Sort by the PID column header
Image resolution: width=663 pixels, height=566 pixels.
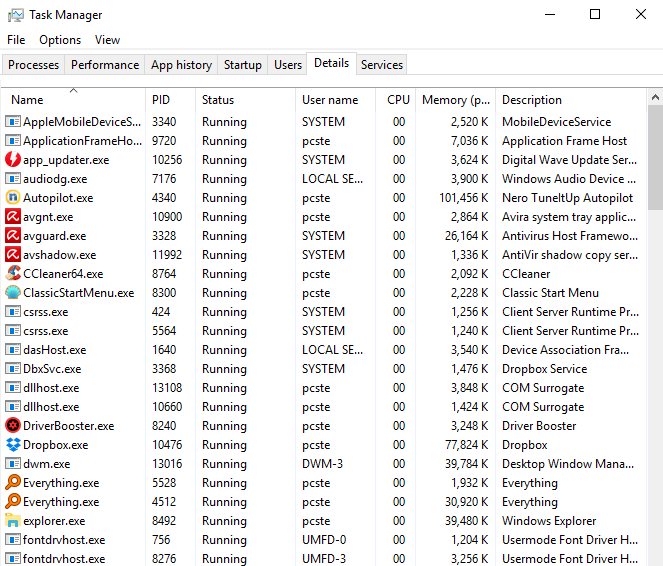coord(161,100)
